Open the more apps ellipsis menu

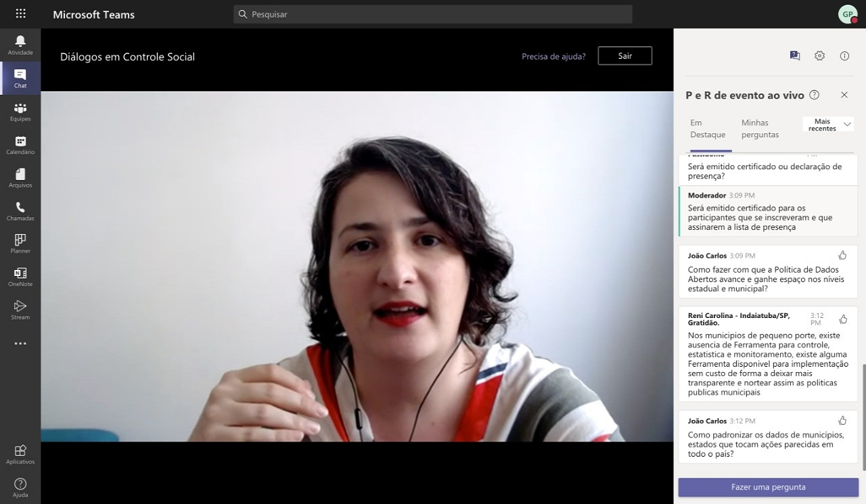pos(20,344)
